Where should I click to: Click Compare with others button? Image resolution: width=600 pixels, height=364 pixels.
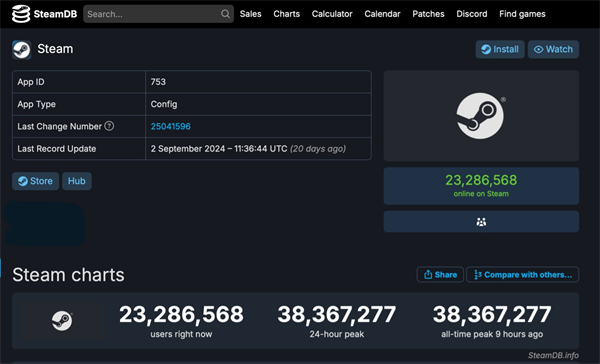(x=522, y=274)
